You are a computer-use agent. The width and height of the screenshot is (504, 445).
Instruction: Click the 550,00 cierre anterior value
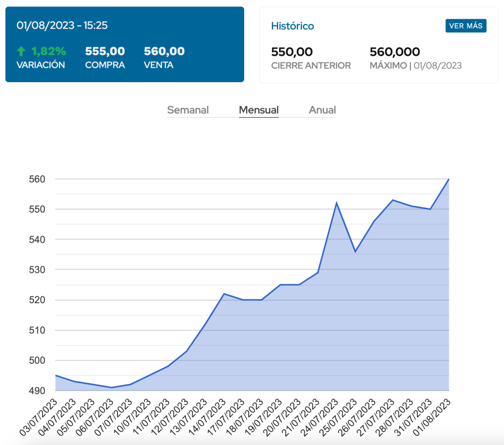point(292,52)
